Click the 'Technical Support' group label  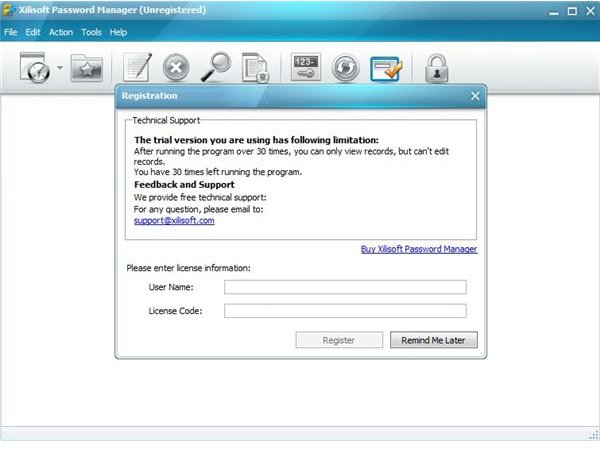tap(166, 121)
